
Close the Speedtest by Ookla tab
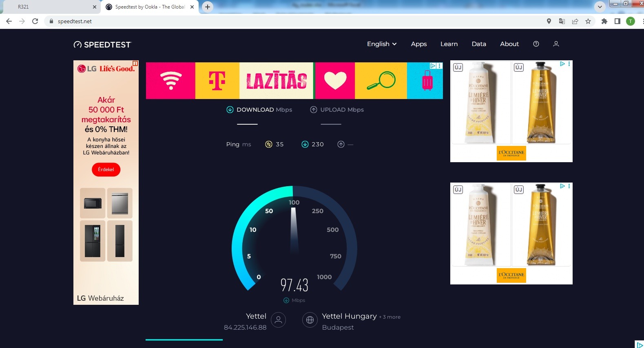(192, 7)
